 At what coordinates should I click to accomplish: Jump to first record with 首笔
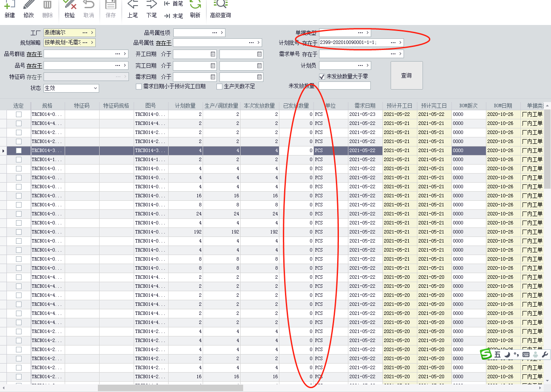pyautogui.click(x=173, y=3)
